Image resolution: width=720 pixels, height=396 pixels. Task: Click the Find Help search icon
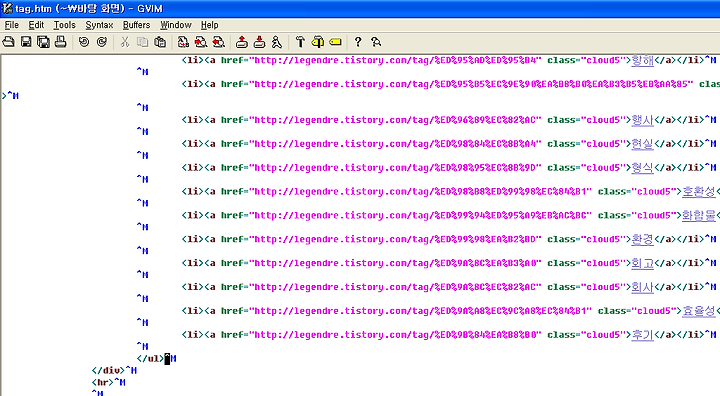pyautogui.click(x=376, y=42)
